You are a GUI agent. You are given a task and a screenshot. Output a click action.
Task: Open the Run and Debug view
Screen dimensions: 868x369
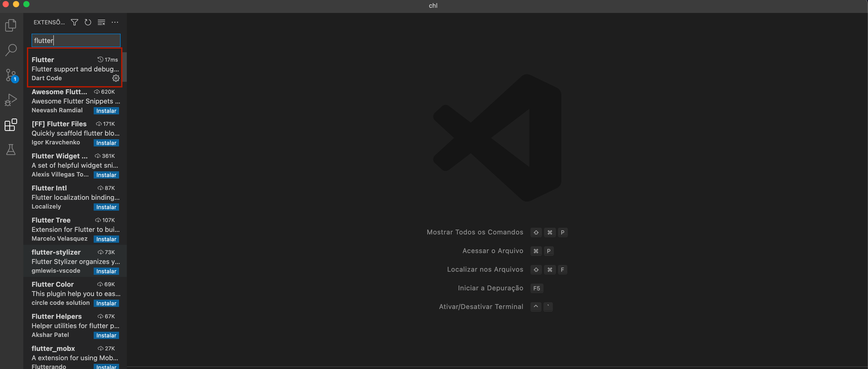click(11, 100)
